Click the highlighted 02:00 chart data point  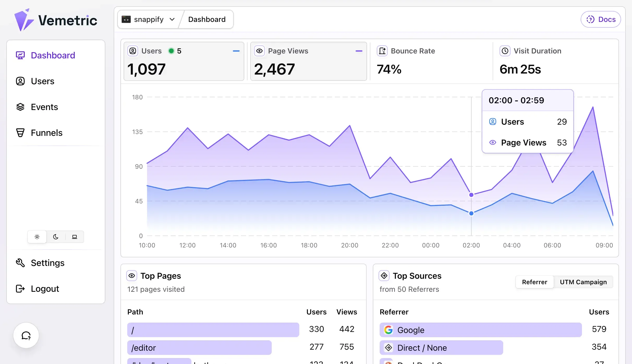coord(471,195)
